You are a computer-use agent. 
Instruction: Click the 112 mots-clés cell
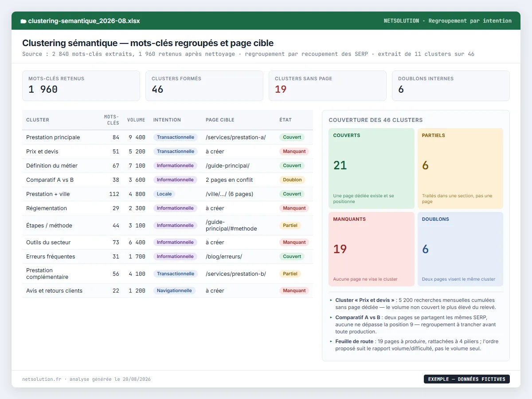114,194
